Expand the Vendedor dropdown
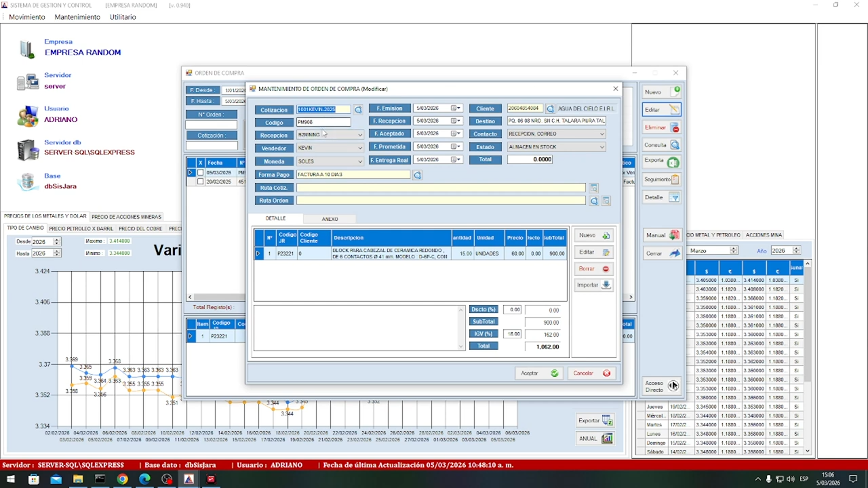This screenshot has width=868, height=488. pos(360,148)
